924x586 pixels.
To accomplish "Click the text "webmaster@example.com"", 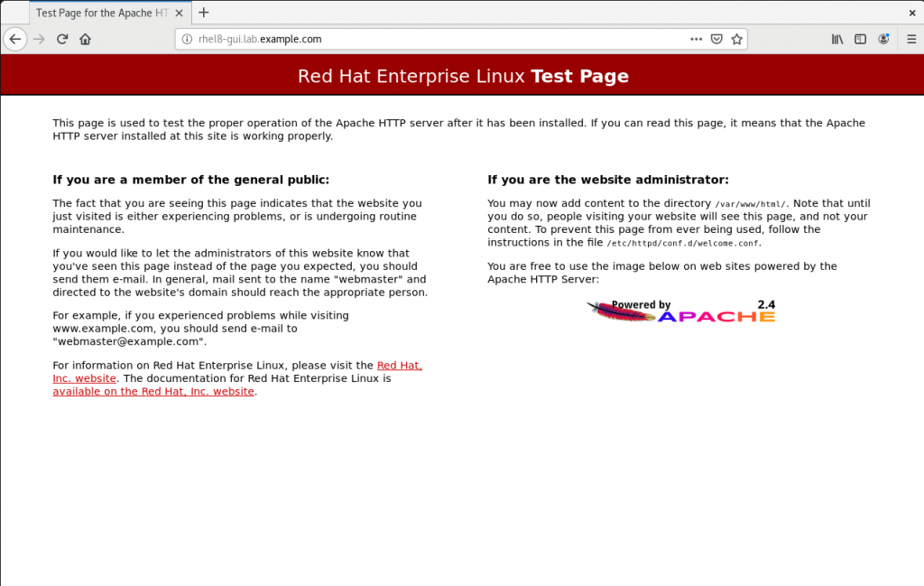I will 126,341.
